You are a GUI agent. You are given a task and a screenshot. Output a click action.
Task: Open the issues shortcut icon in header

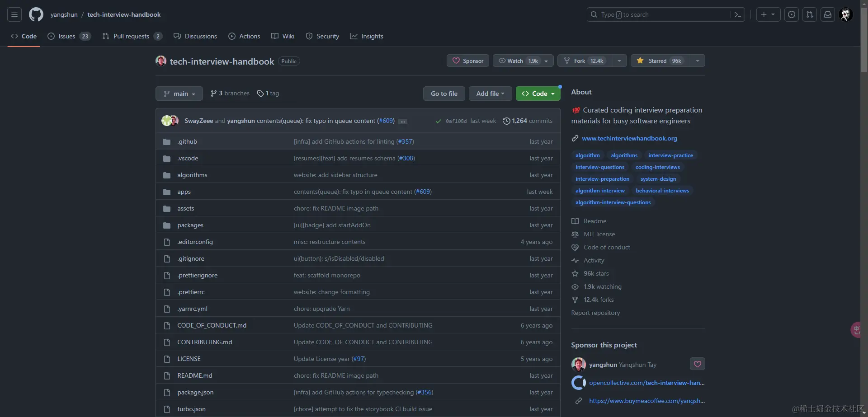(x=792, y=14)
